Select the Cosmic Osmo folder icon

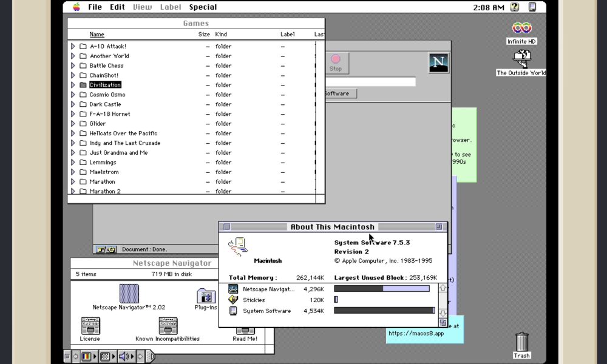(83, 95)
